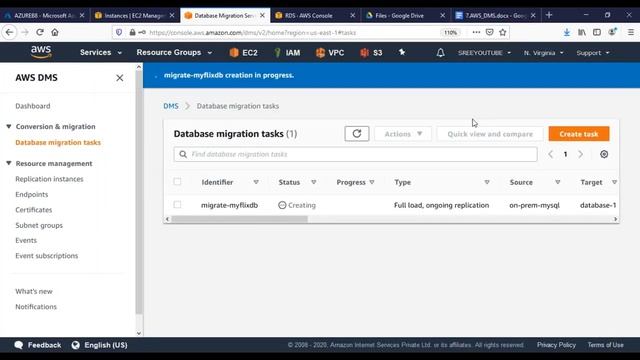Image resolution: width=640 pixels, height=360 pixels.
Task: Go to previous page of tasks
Action: (x=551, y=154)
